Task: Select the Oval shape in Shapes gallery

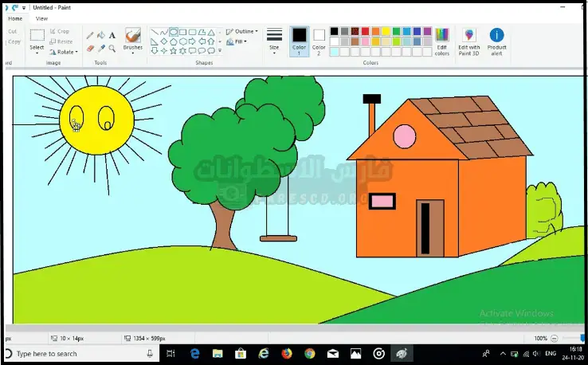Action: point(174,32)
